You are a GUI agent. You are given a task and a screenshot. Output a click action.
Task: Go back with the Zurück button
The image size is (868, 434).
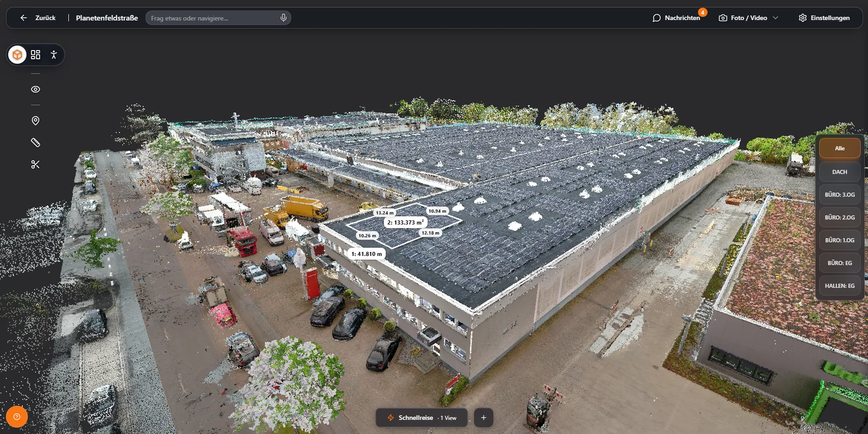tap(38, 18)
